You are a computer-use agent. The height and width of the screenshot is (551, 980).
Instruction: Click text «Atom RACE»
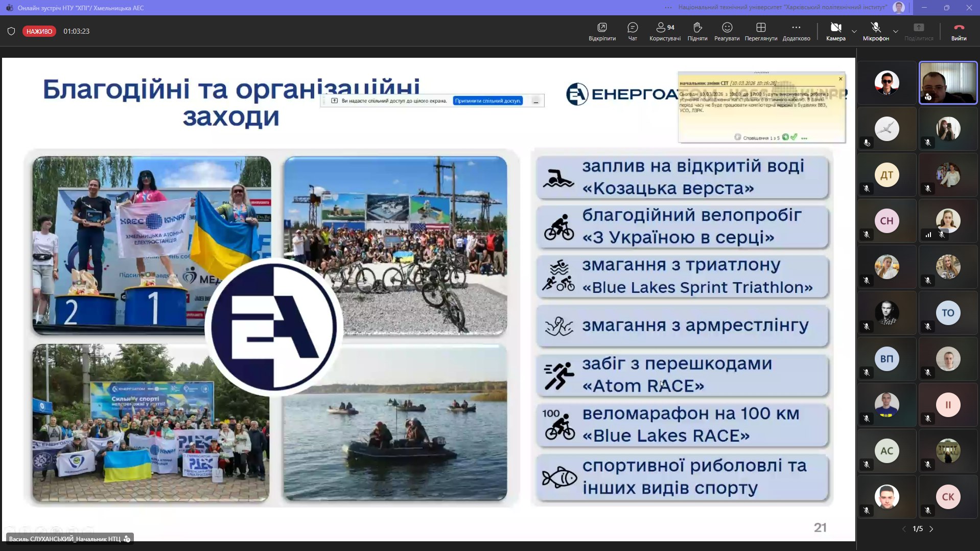pyautogui.click(x=643, y=386)
